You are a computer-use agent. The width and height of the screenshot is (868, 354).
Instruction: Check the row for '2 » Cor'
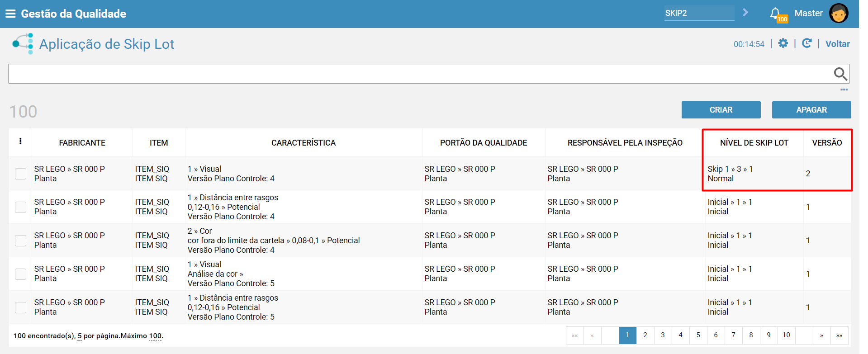[21, 241]
